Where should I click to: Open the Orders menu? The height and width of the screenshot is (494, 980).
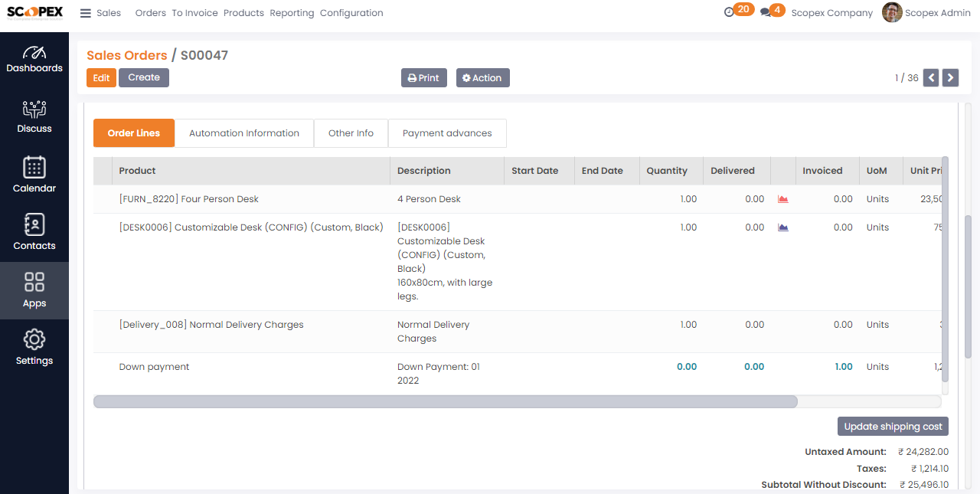tap(150, 13)
